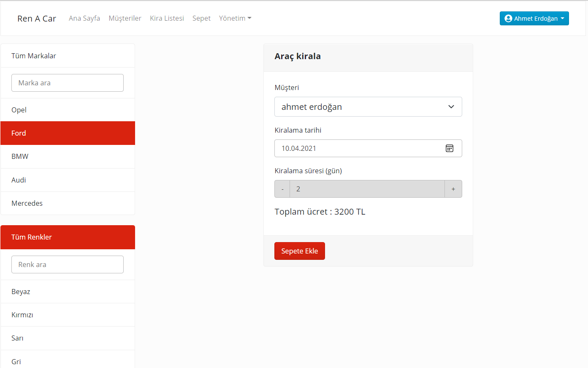Navigate to Kira Listesi
This screenshot has width=588, height=368.
coord(167,18)
